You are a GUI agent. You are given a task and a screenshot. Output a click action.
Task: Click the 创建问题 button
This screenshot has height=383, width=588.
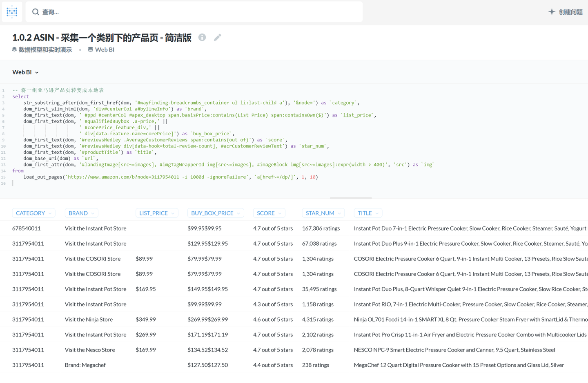(x=565, y=12)
